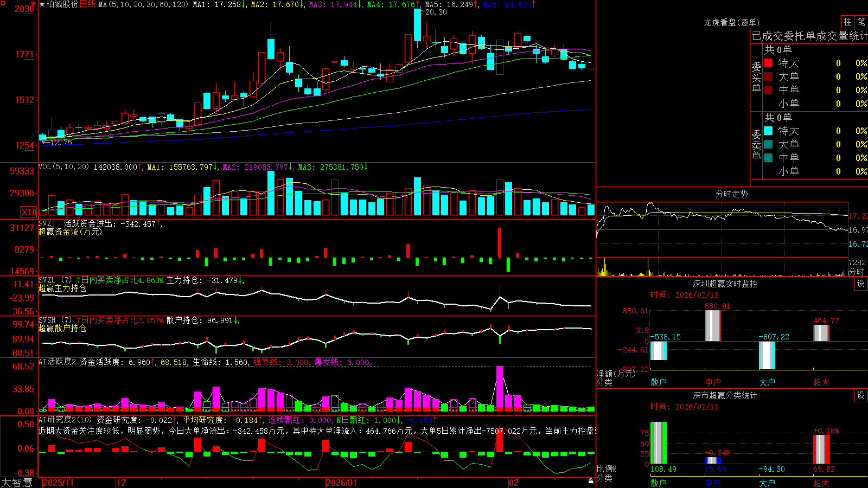Click the 分时走势 panel title

(732, 194)
